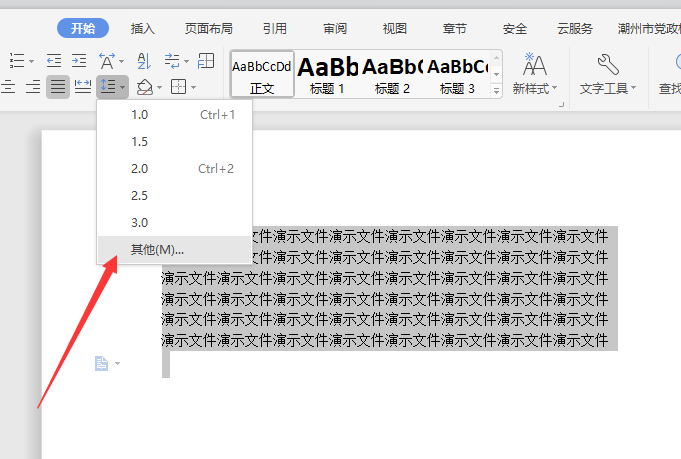Toggle the highlighted justify alignment button
The width and height of the screenshot is (681, 459).
click(58, 87)
